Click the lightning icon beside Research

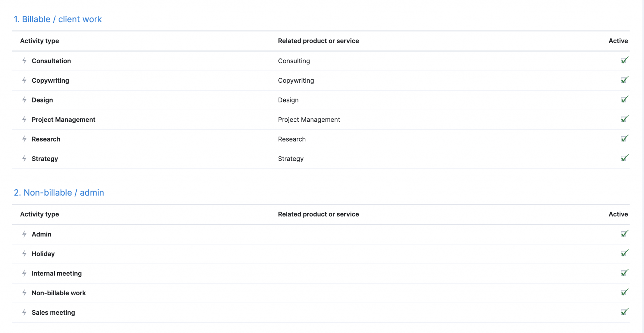(x=25, y=139)
